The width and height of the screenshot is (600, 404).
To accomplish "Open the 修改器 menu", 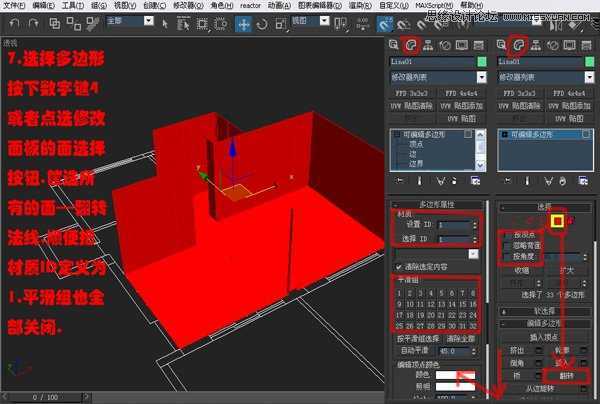I will tap(188, 5).
